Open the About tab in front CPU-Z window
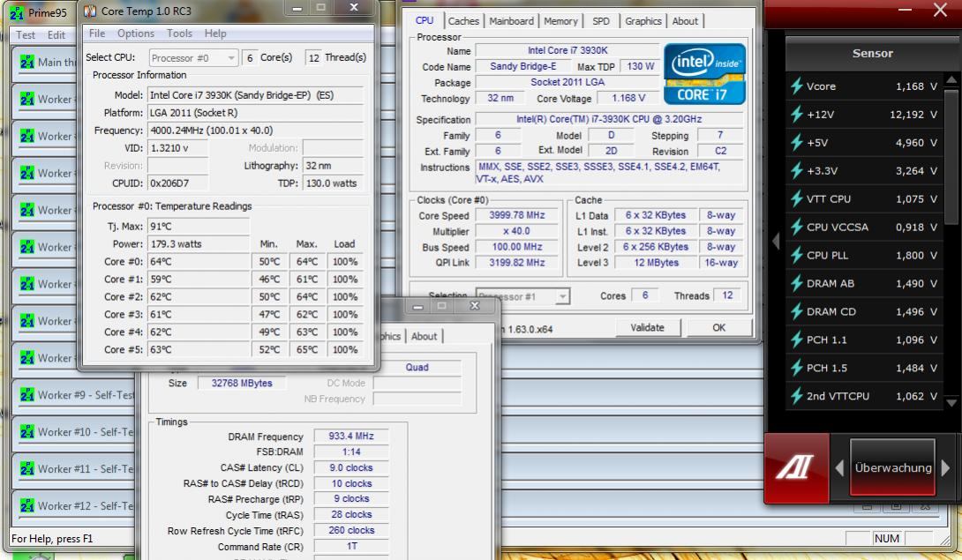Screen dimensions: 962x560 tap(685, 21)
